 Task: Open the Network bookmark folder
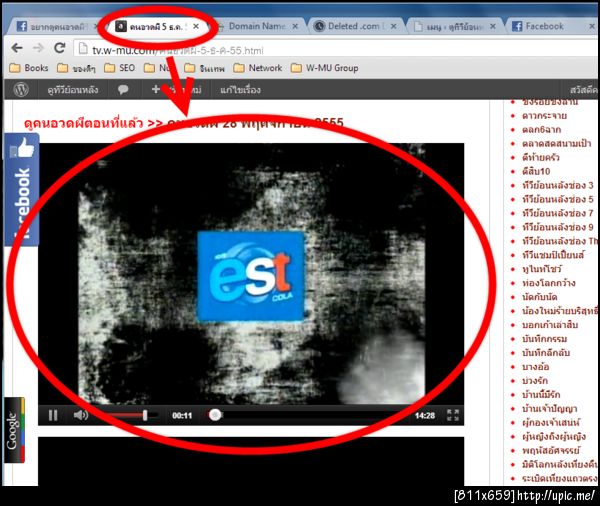coord(258,68)
